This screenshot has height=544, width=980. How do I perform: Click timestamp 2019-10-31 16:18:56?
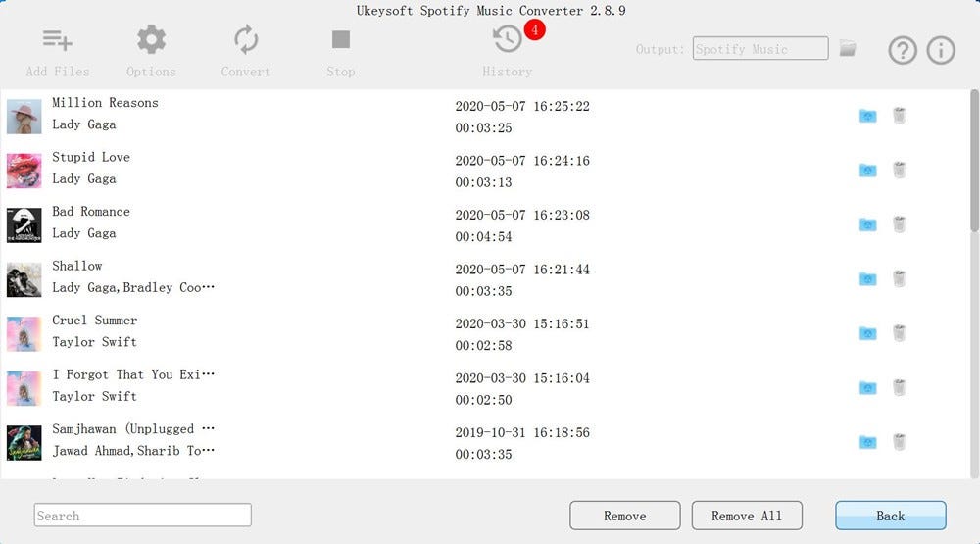tap(522, 432)
